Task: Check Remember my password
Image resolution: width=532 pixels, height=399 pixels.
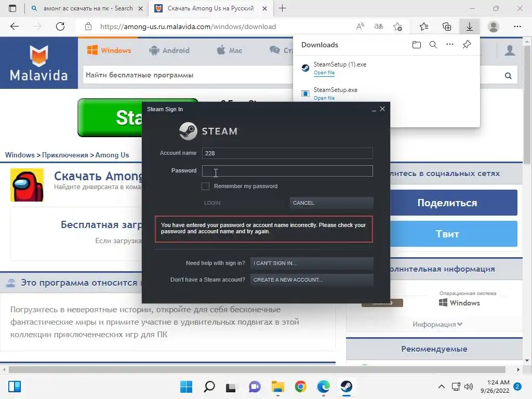Action: 205,186
